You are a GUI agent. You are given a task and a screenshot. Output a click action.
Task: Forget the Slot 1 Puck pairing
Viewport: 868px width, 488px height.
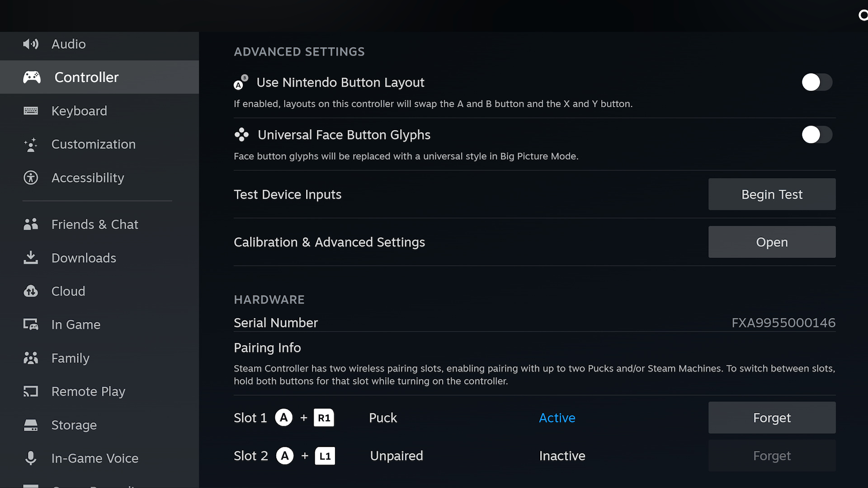point(772,418)
